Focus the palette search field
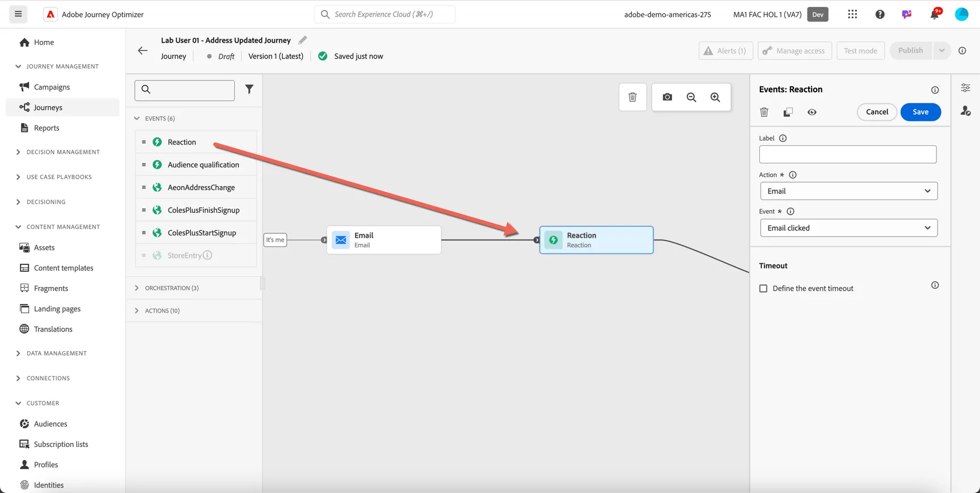Image resolution: width=980 pixels, height=493 pixels. pyautogui.click(x=184, y=90)
